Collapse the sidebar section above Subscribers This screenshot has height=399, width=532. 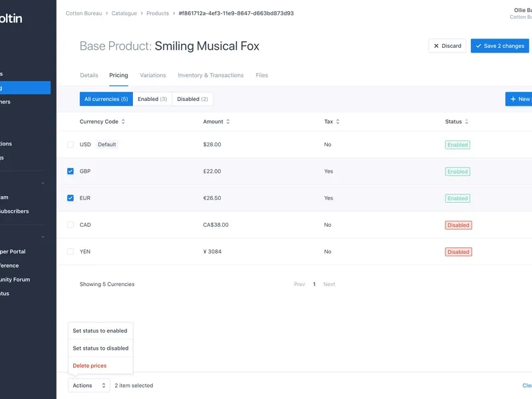(43, 183)
